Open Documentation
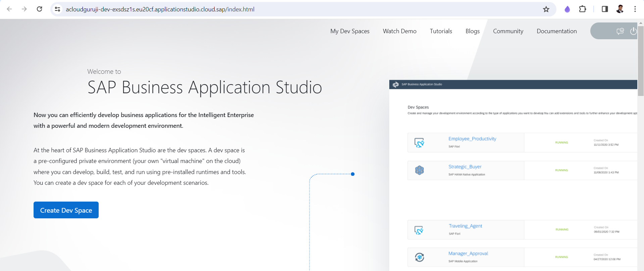 pyautogui.click(x=556, y=31)
